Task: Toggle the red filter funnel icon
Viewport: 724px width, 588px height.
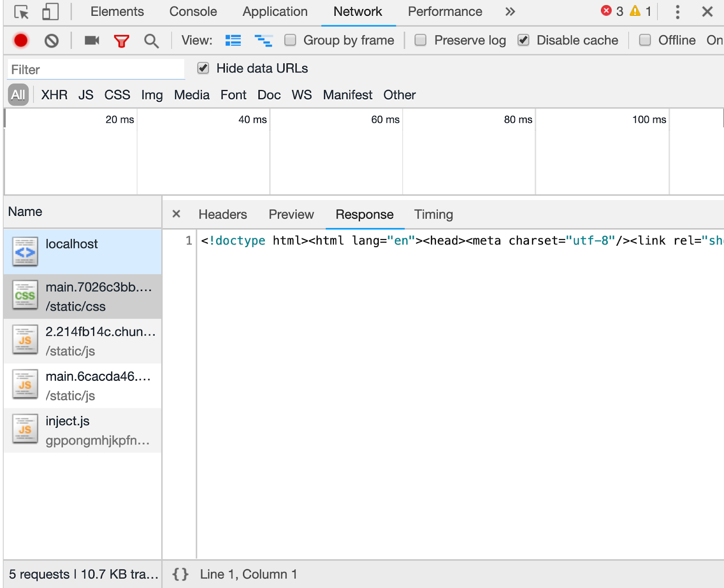Action: 121,41
